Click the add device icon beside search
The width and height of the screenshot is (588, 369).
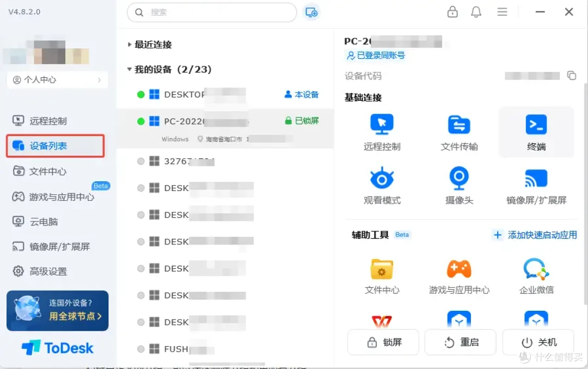[311, 13]
